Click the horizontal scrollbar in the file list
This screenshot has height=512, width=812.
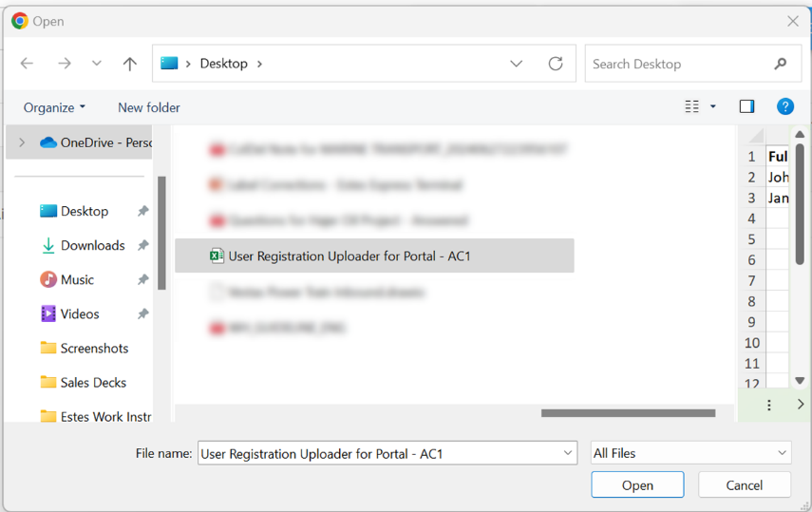click(x=628, y=413)
